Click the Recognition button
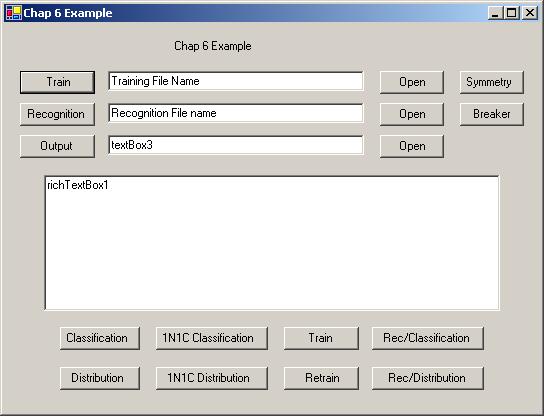The image size is (544, 416). (x=57, y=114)
